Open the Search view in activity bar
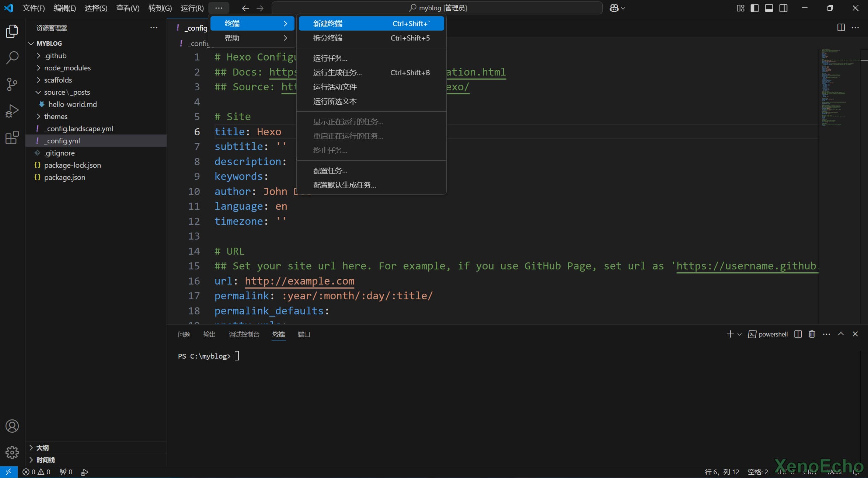868x478 pixels. [x=12, y=57]
